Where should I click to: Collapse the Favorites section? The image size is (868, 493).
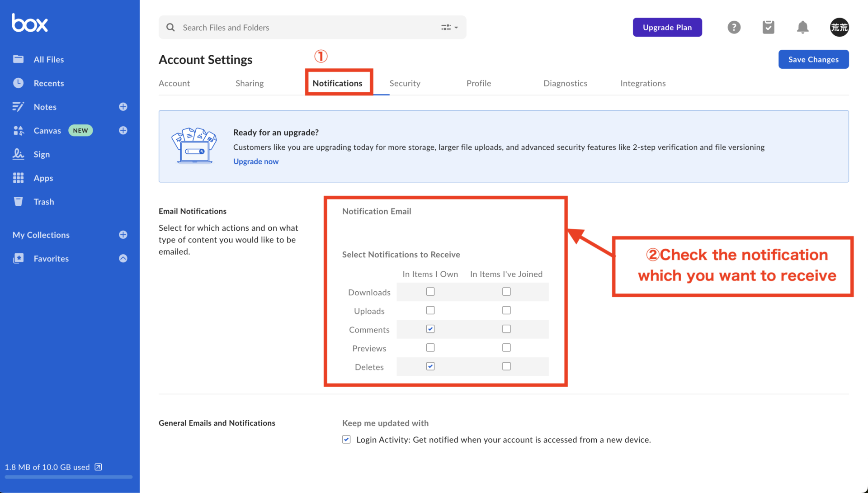123,258
